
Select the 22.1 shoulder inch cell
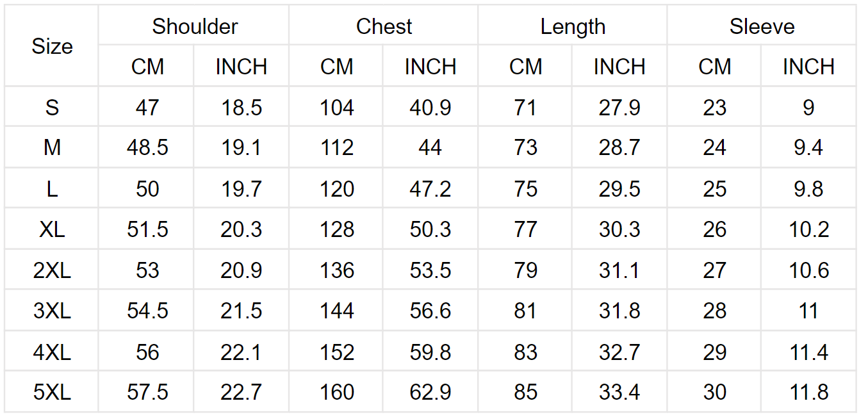(x=241, y=352)
